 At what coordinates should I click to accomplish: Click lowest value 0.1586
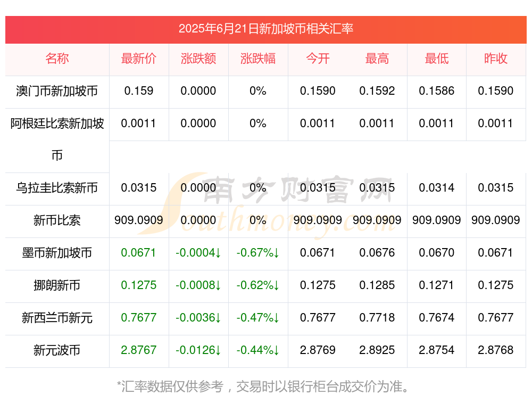[437, 91]
